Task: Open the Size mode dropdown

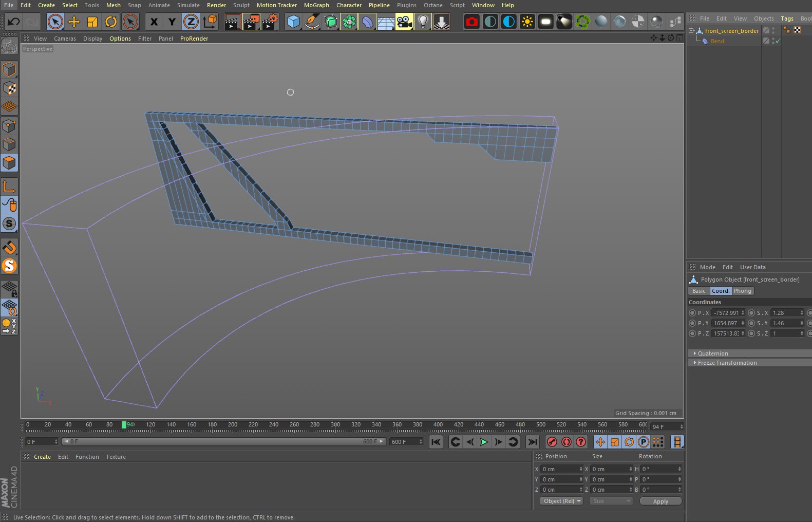Action: click(x=611, y=501)
